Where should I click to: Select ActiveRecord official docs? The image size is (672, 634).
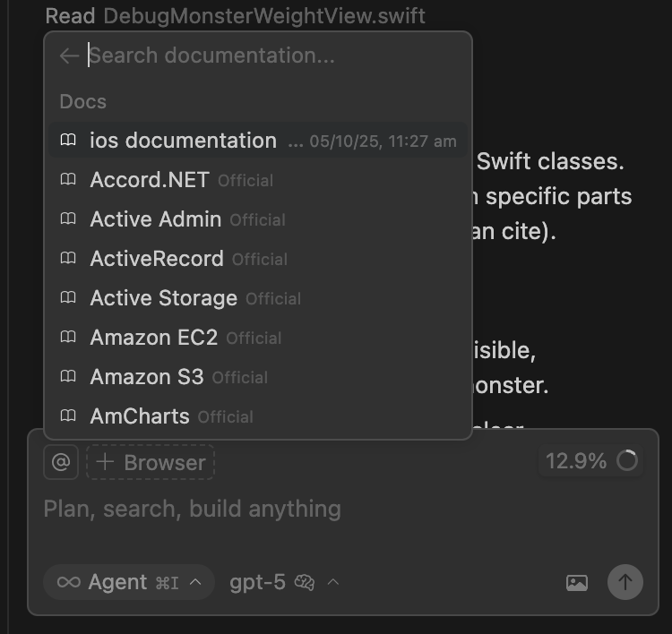157,259
